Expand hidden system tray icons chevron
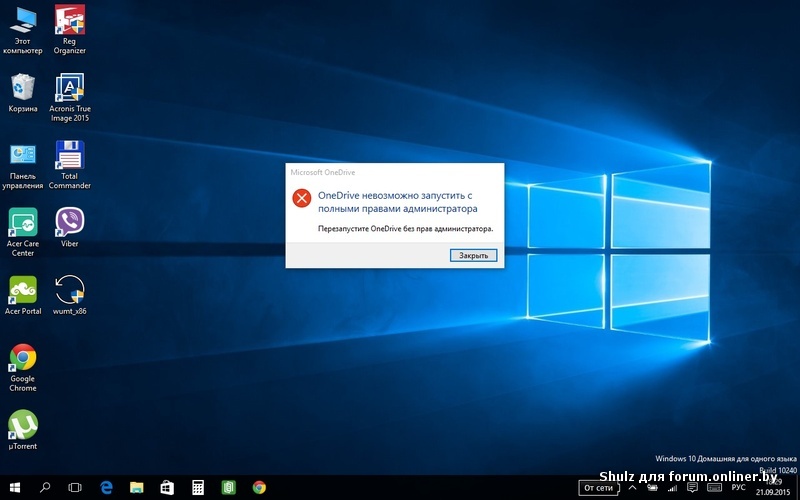Image resolution: width=800 pixels, height=500 pixels. [632, 487]
